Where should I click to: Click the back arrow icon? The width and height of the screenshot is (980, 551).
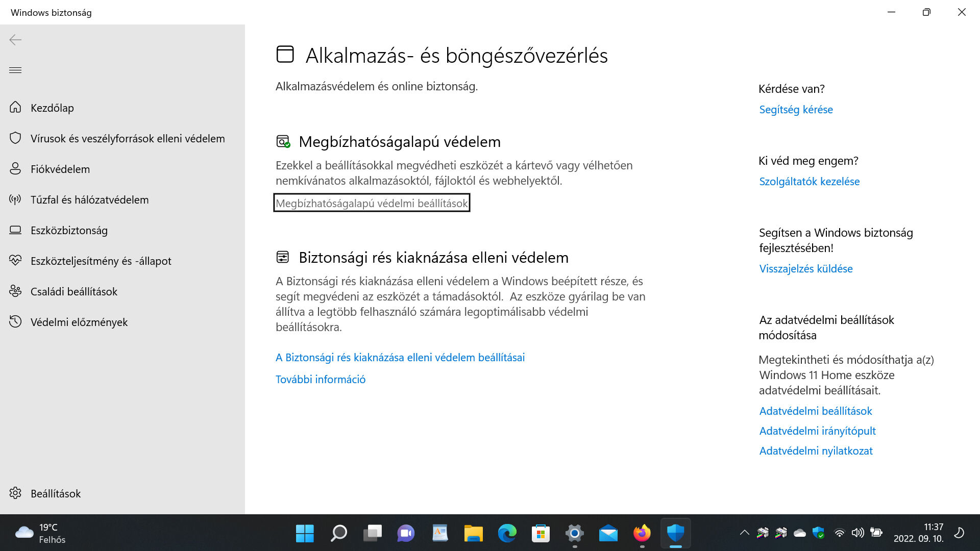[x=15, y=40]
